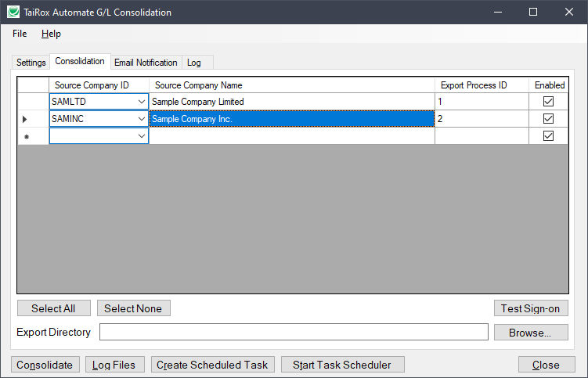The image size is (588, 378).
Task: Select the Sample Company Limited name cell
Action: [x=292, y=102]
